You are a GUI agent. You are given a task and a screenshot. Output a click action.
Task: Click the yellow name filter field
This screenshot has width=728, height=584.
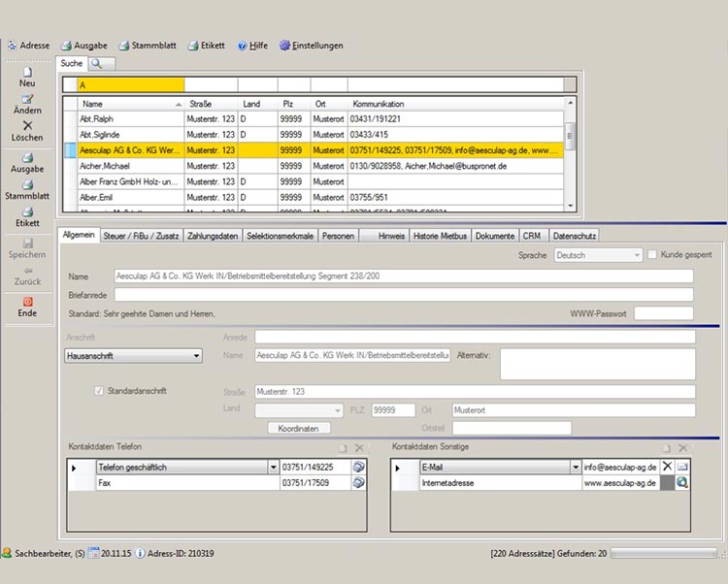click(130, 85)
